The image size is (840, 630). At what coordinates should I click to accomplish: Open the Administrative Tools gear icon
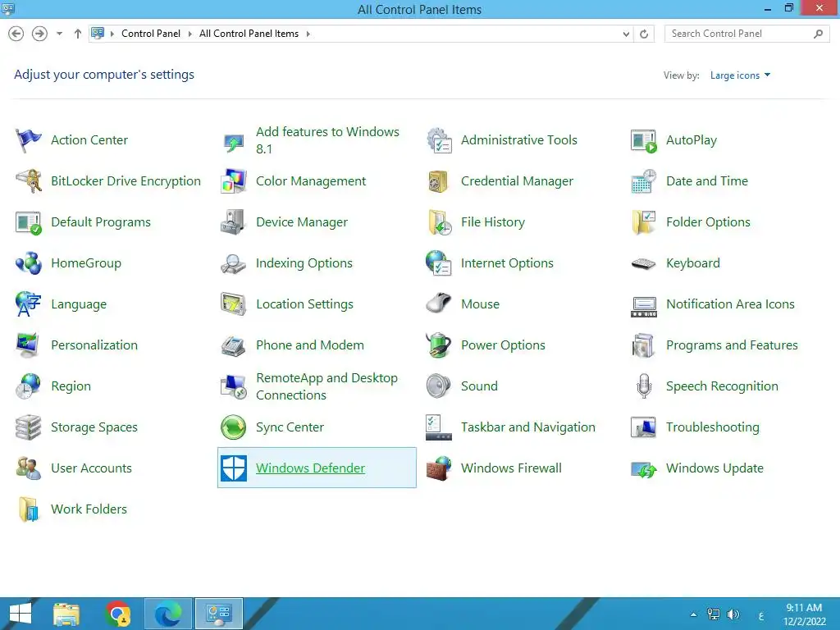point(439,140)
